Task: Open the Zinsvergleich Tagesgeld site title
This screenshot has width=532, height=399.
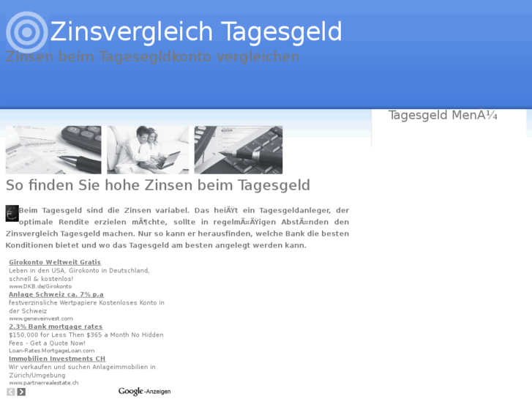Action: pos(196,31)
